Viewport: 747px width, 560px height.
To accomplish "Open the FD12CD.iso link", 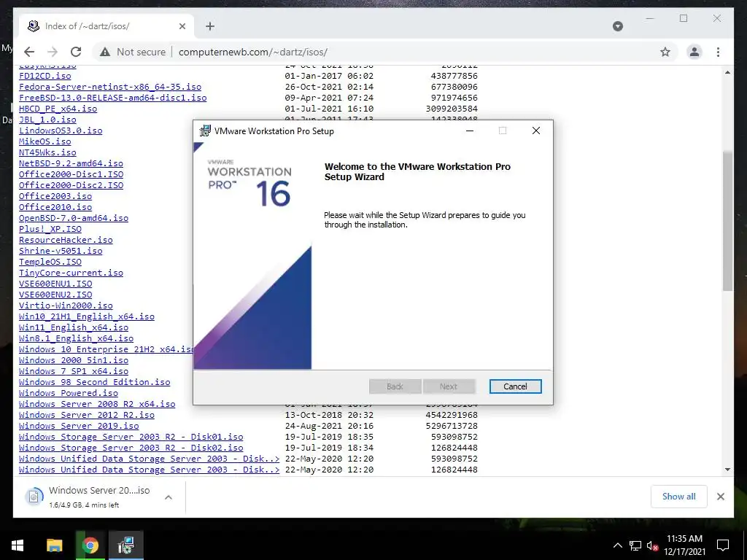I will point(44,76).
